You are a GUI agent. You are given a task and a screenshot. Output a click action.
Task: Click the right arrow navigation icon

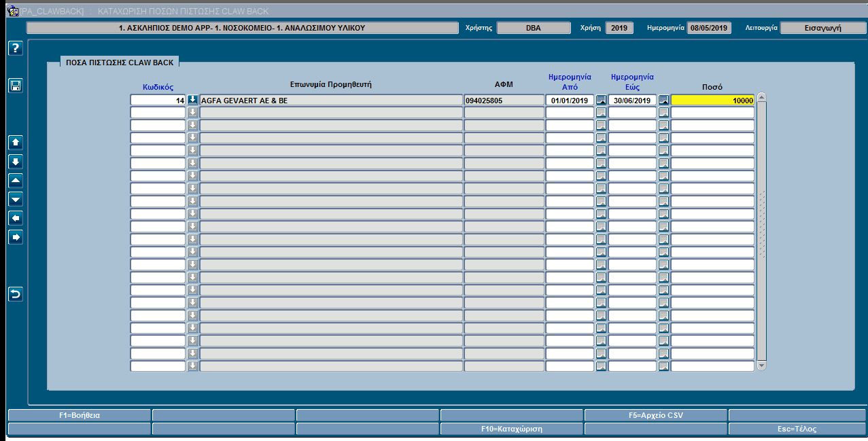click(16, 237)
